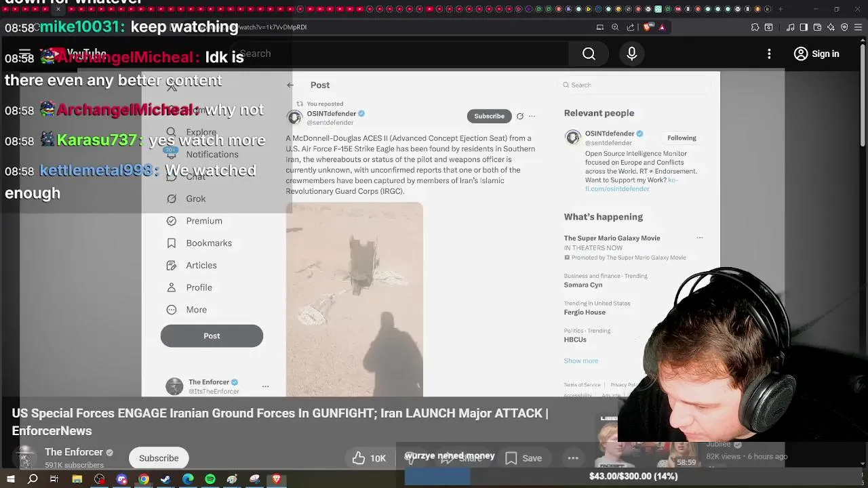Image resolution: width=868 pixels, height=488 pixels.
Task: Open the ejection seat photo in post
Action: click(354, 299)
